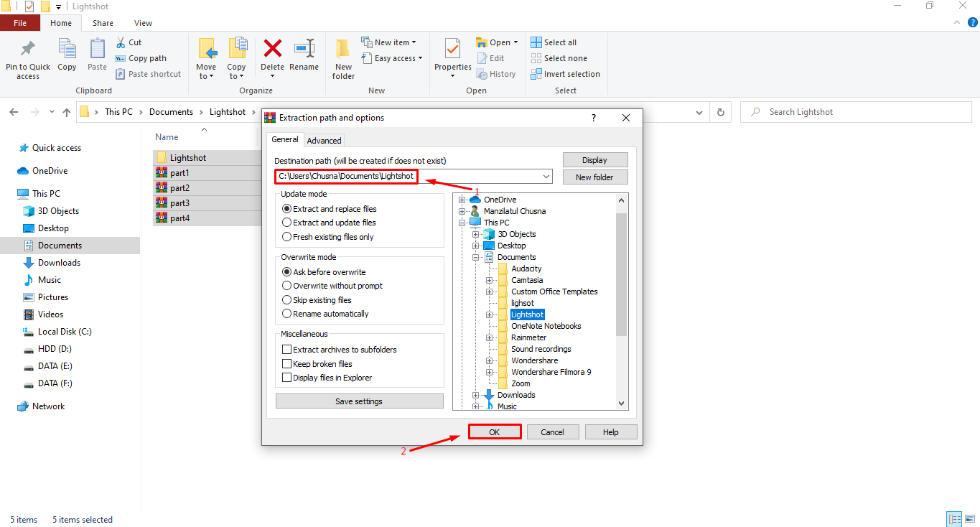This screenshot has height=527, width=980.
Task: Collapse Documents node in dialog tree
Action: click(475, 257)
